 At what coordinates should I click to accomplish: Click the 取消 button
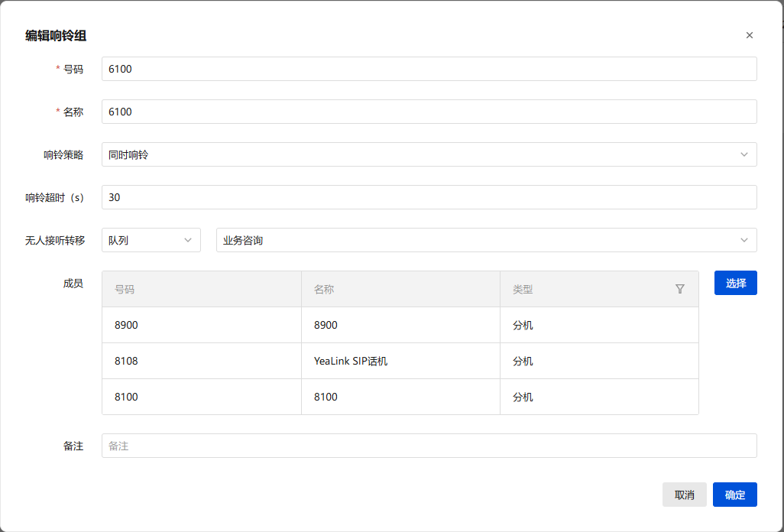(x=684, y=495)
